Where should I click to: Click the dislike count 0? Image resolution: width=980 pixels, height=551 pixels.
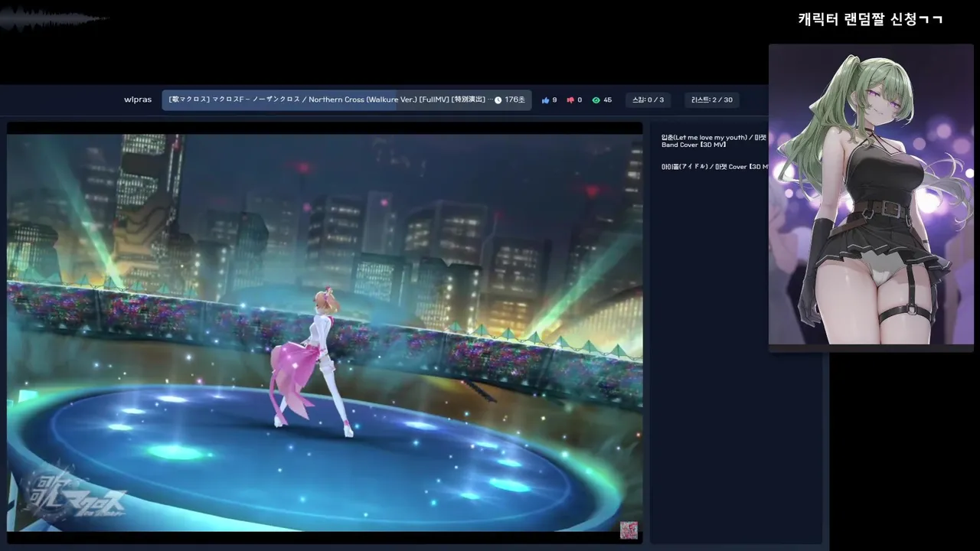click(x=580, y=100)
